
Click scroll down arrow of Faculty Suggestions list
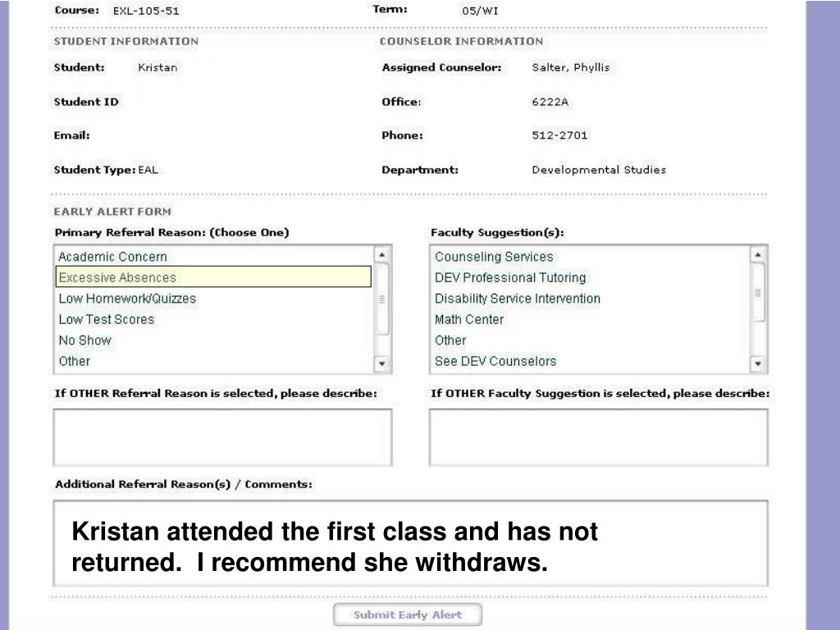click(x=757, y=363)
